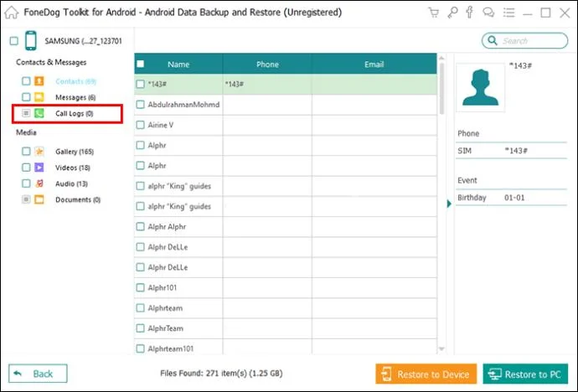Select Gallery (165) in sidebar

click(75, 152)
